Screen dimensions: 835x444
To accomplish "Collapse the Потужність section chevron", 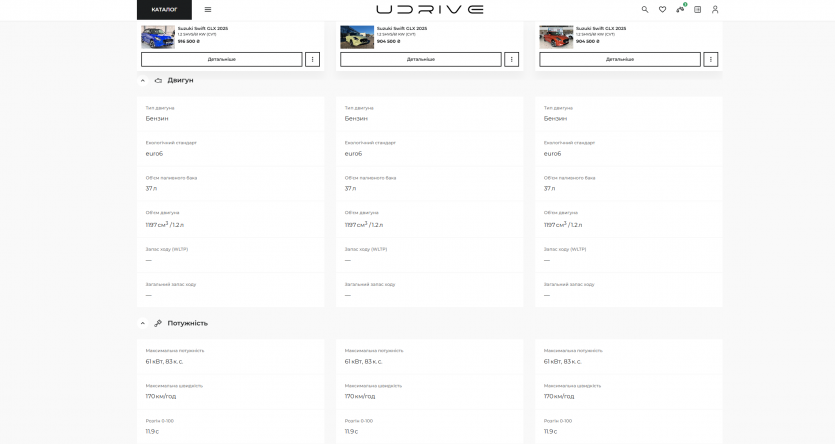I will (x=143, y=323).
